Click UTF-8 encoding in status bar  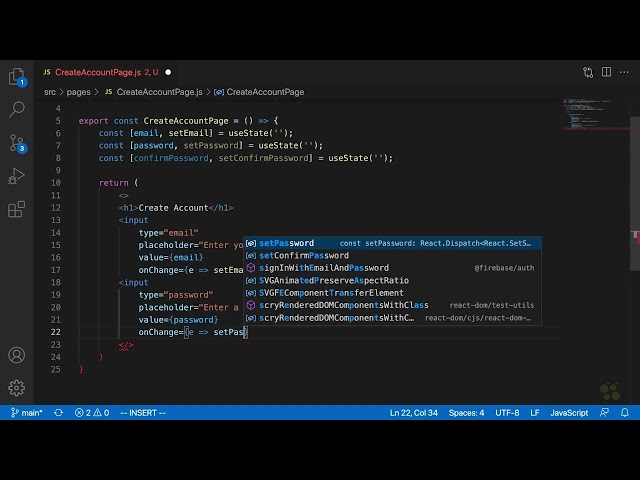507,413
